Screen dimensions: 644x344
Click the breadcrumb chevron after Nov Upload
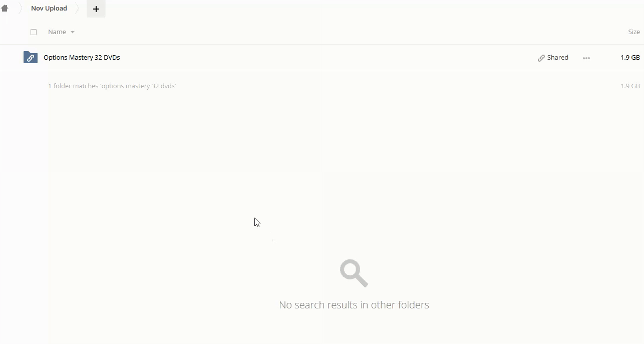[78, 9]
